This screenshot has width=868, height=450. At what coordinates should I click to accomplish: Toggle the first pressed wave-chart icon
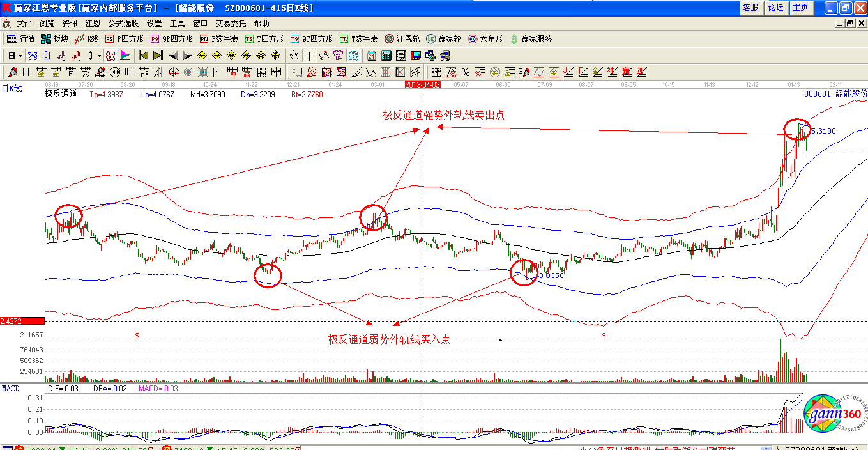point(32,56)
